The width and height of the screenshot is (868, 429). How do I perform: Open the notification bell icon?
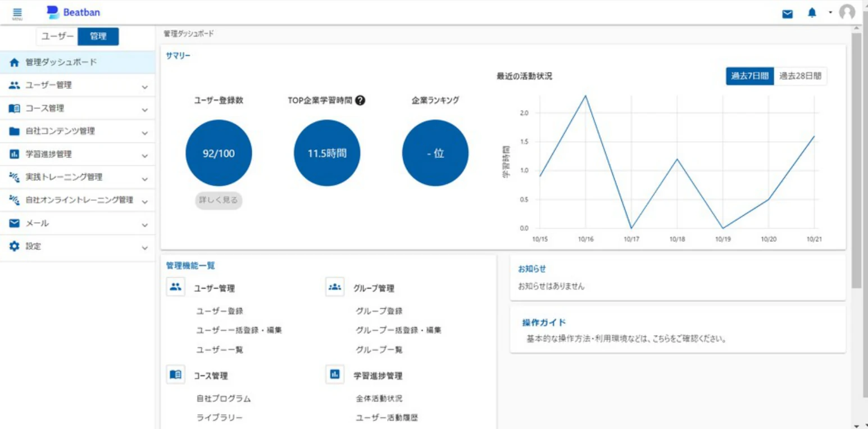click(812, 13)
